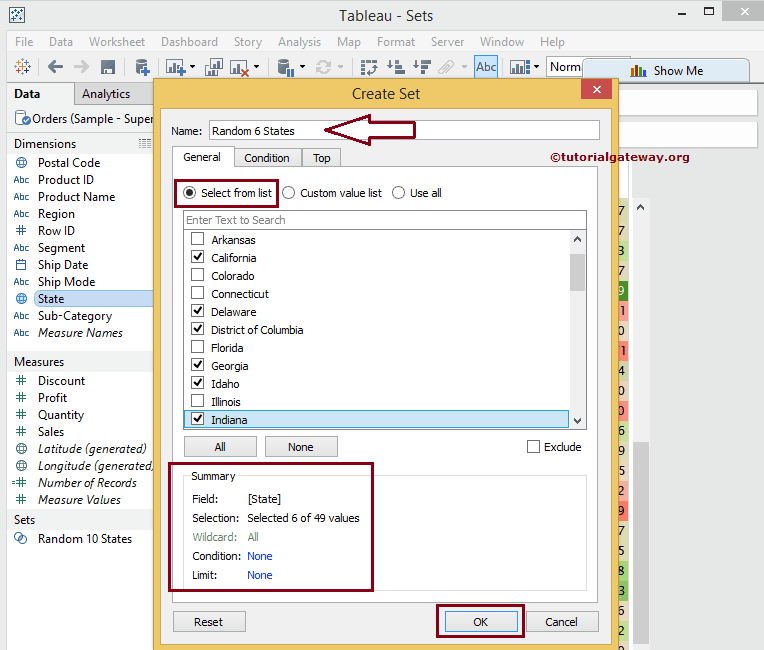Choose the Select from list radio button

click(x=190, y=193)
